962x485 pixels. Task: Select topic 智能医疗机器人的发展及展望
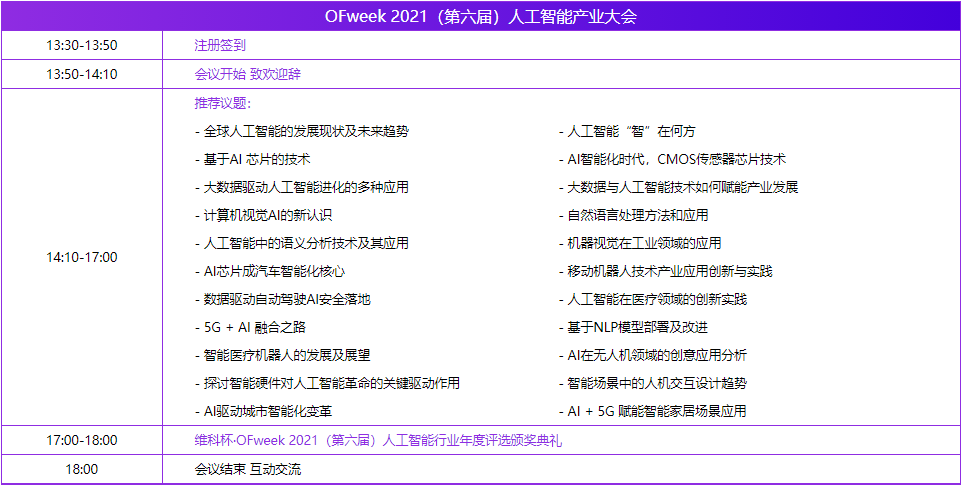pyautogui.click(x=282, y=355)
